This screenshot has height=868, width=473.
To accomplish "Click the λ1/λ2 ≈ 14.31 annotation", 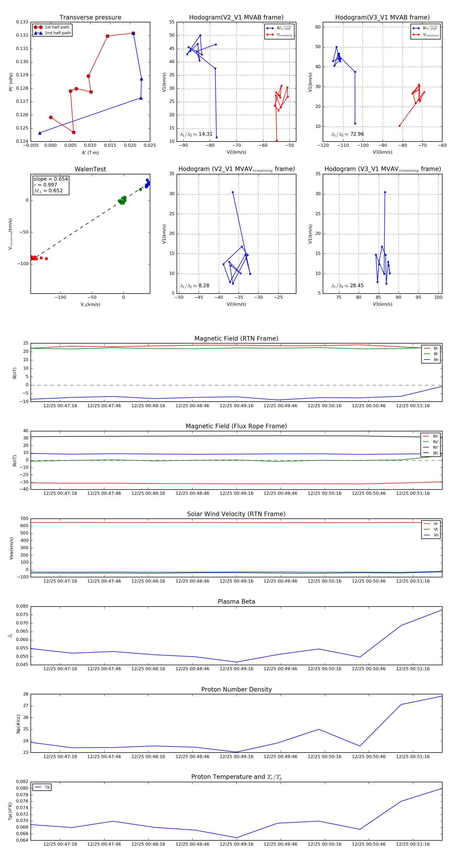I will 196,134.
